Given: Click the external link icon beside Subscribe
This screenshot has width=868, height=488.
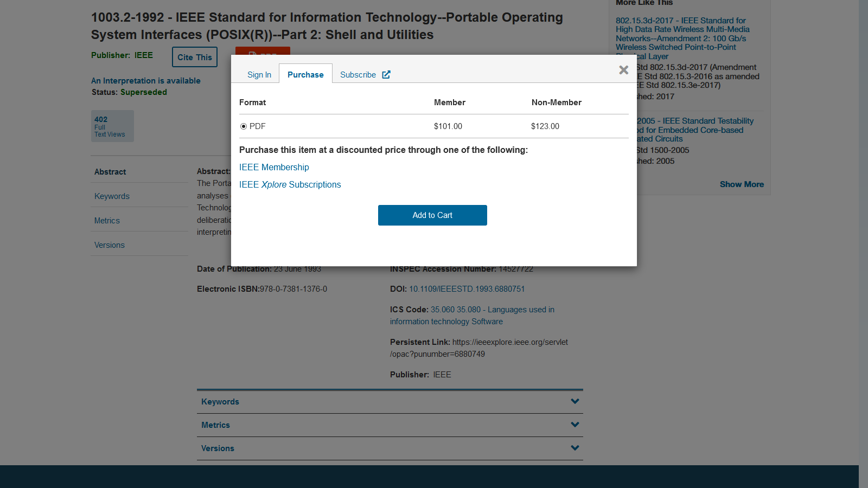Looking at the screenshot, I should click(x=386, y=75).
